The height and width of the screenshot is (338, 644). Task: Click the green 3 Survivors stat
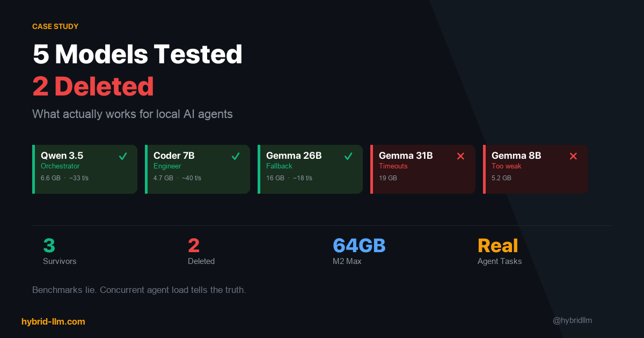[49, 246]
